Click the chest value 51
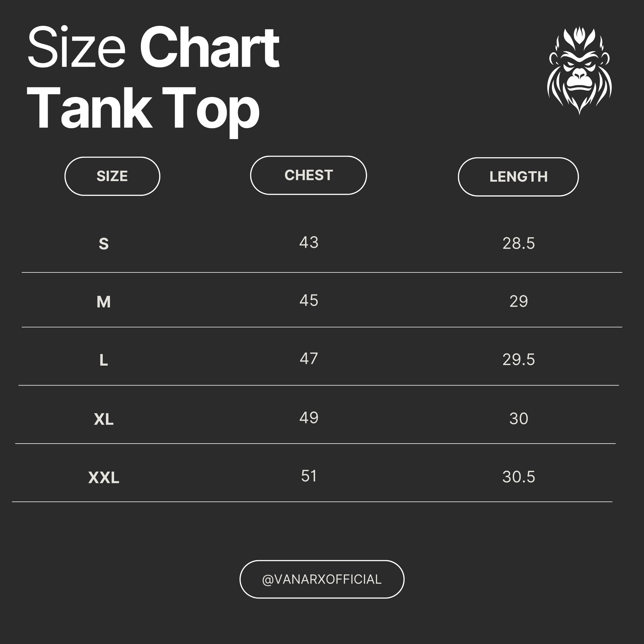644x644 pixels. coord(309,476)
